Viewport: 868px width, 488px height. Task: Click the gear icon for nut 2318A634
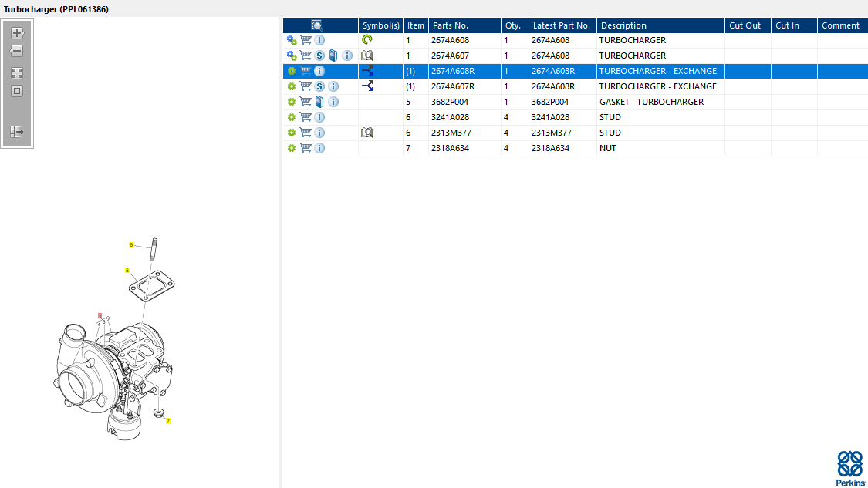tap(292, 148)
